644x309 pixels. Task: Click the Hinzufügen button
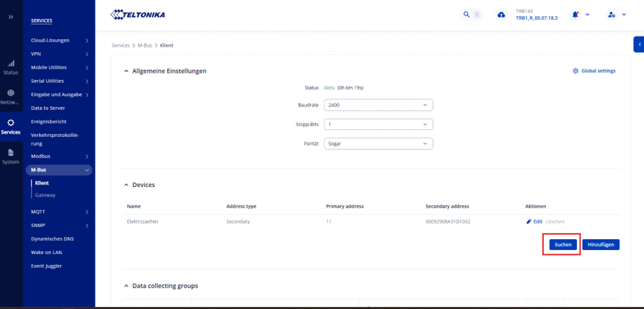[601, 245]
